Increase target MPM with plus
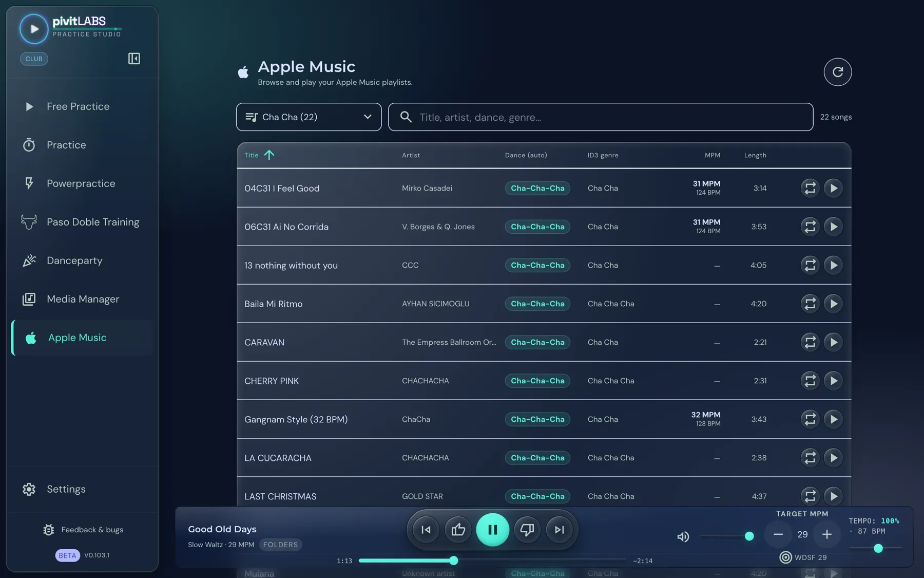This screenshot has width=924, height=578. [826, 534]
